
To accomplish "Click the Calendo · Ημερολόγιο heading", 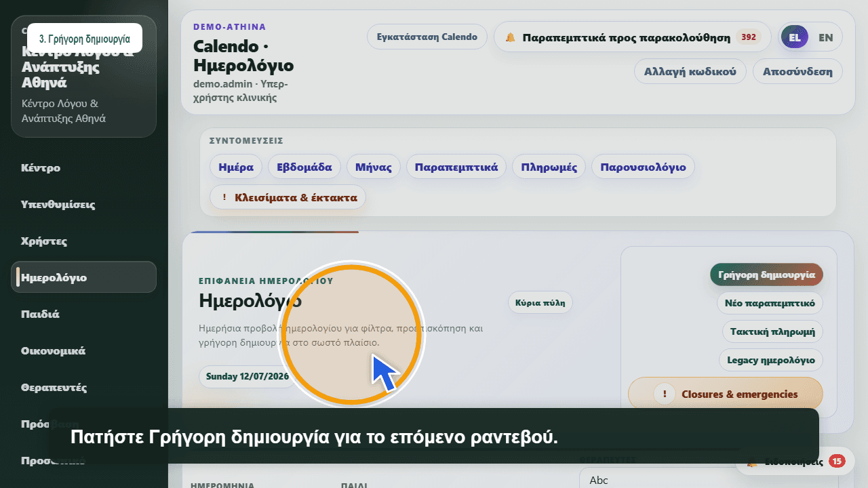I will coord(243,56).
